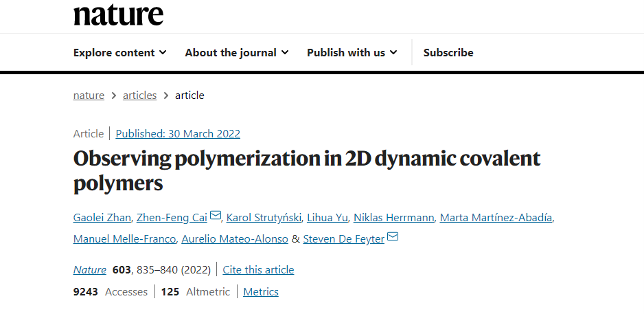The width and height of the screenshot is (644, 314).
Task: Click the Published: 30 March 2022 link
Action: tap(178, 133)
